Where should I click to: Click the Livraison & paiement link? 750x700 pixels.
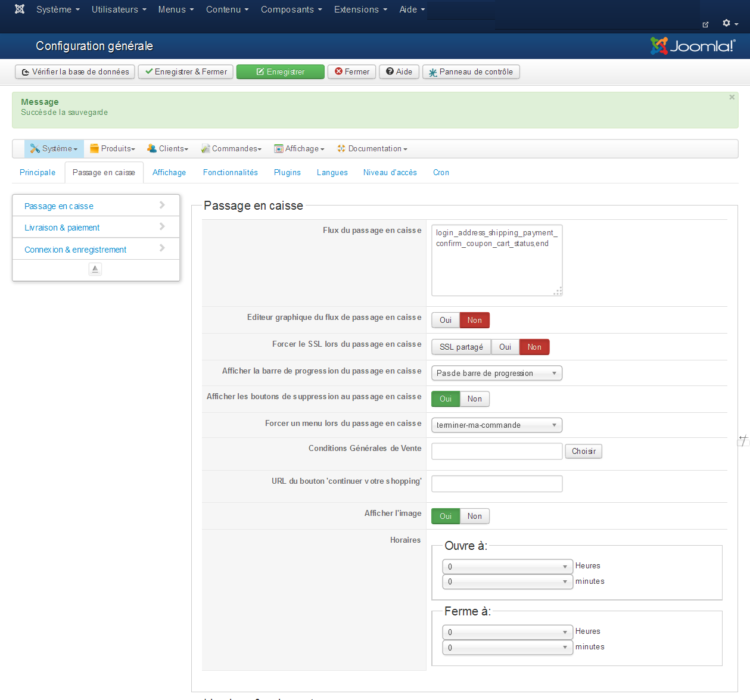[62, 228]
